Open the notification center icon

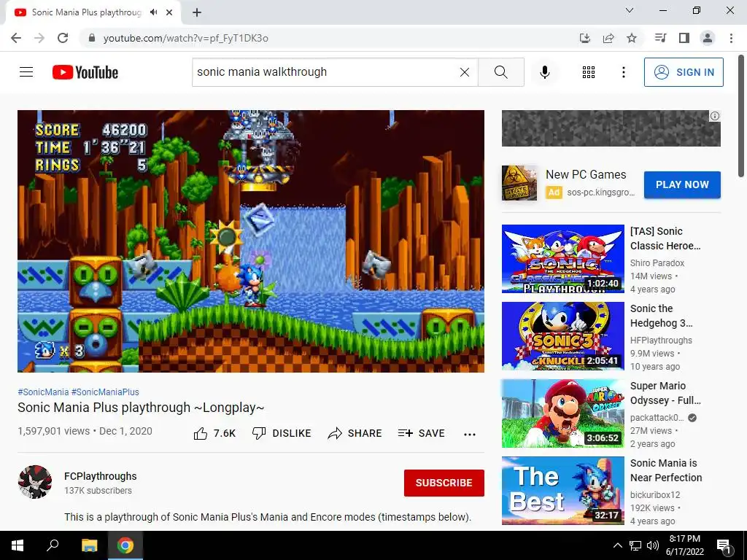pyautogui.click(x=724, y=545)
